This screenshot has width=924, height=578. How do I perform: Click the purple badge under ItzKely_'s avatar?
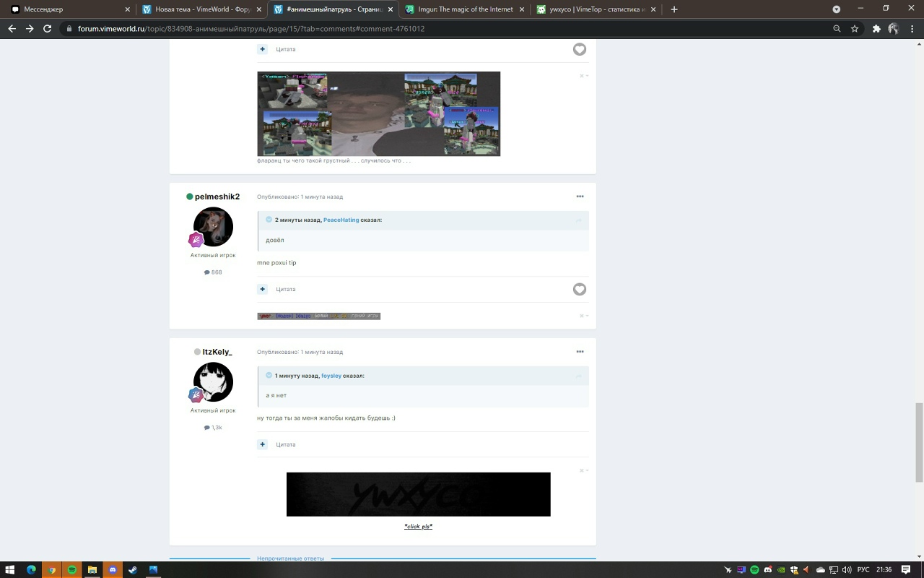196,395
